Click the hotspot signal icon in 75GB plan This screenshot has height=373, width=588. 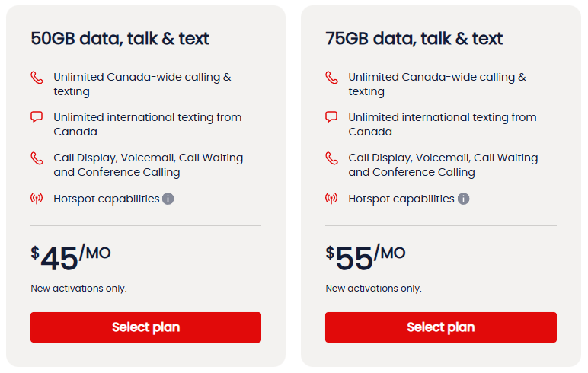pyautogui.click(x=331, y=199)
